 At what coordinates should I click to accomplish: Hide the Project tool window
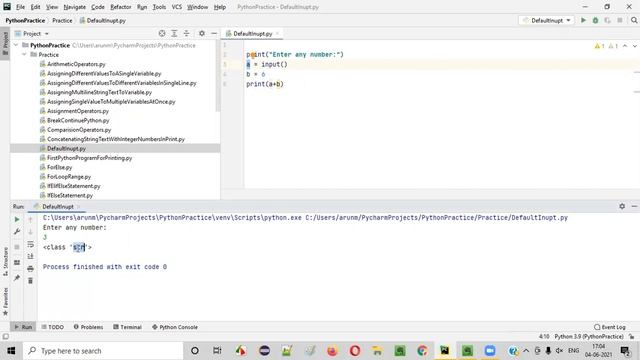214,33
